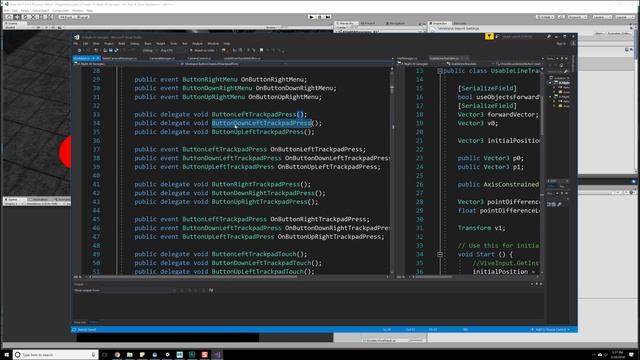Open the Visual Studio Project menu

click(109, 44)
